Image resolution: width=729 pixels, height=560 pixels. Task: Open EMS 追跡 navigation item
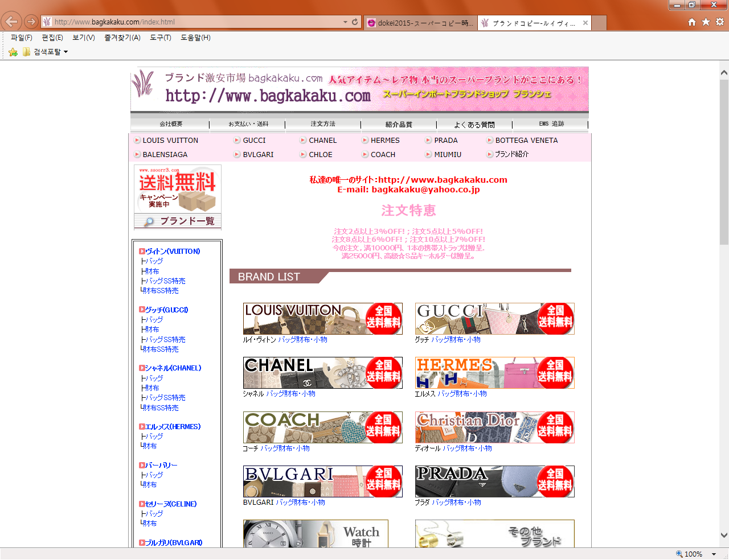tap(551, 123)
